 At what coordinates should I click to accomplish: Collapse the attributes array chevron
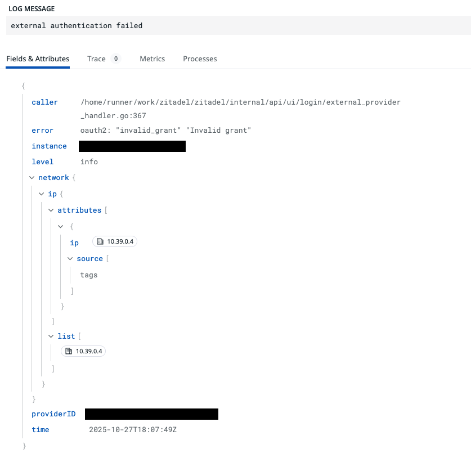(51, 210)
